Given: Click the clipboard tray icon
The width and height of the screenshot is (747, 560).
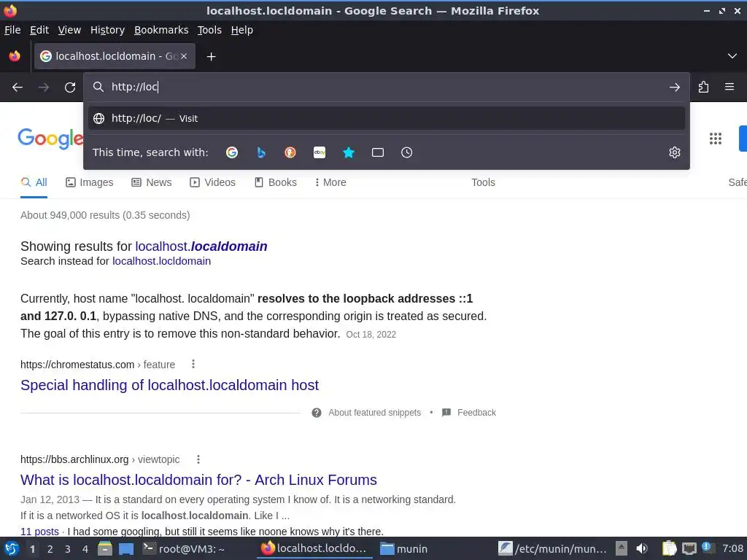Looking at the screenshot, I should (670, 548).
